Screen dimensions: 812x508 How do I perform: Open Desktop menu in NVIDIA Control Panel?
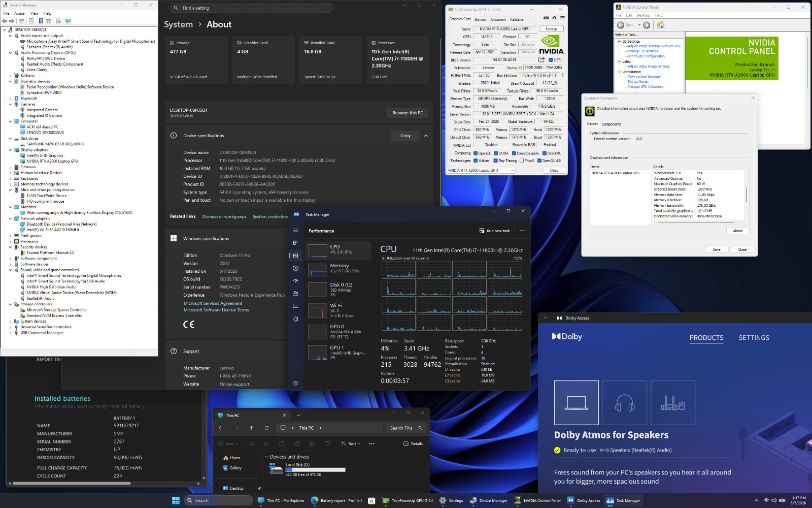(x=643, y=15)
